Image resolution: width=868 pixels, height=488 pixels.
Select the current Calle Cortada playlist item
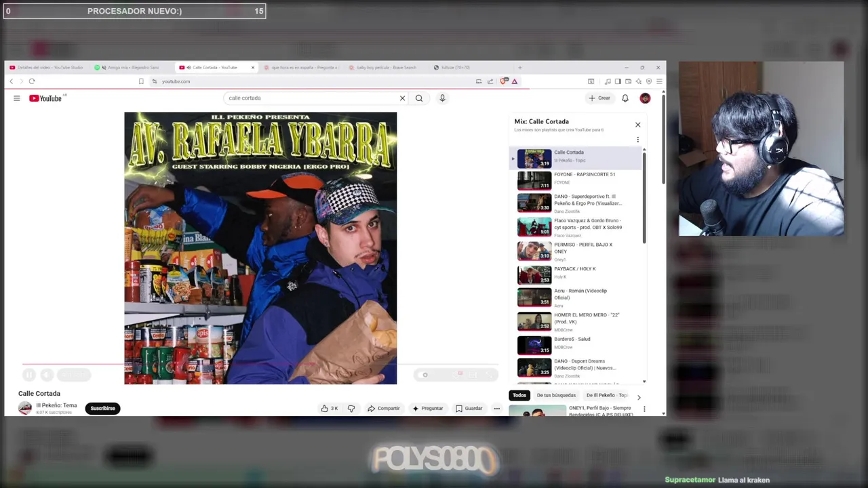point(576,158)
